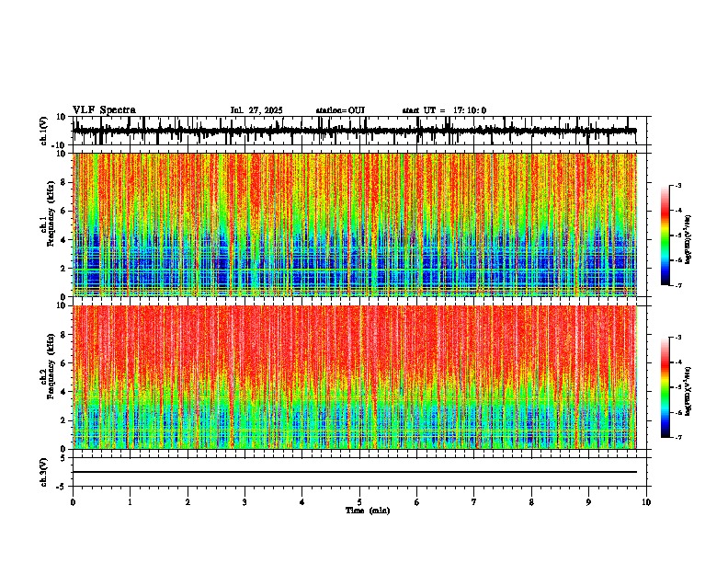Click the date "Jul. 27, 2025"
Image resolution: width=728 pixels, height=563 pixels.
tap(256, 110)
